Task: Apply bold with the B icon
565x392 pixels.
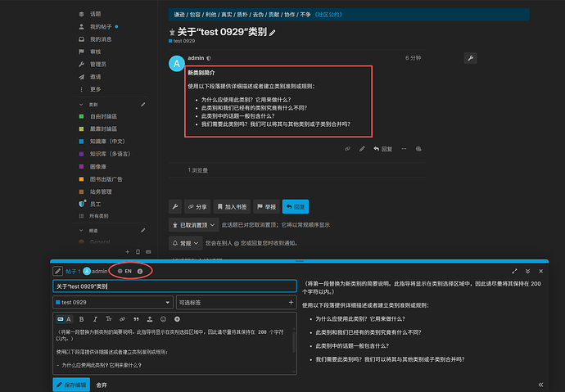Action: point(81,319)
